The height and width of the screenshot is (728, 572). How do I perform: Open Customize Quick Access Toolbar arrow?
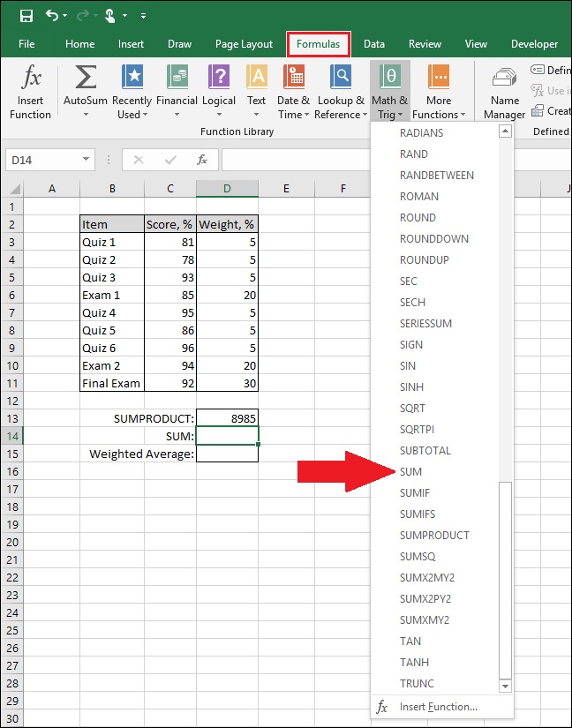tap(144, 16)
